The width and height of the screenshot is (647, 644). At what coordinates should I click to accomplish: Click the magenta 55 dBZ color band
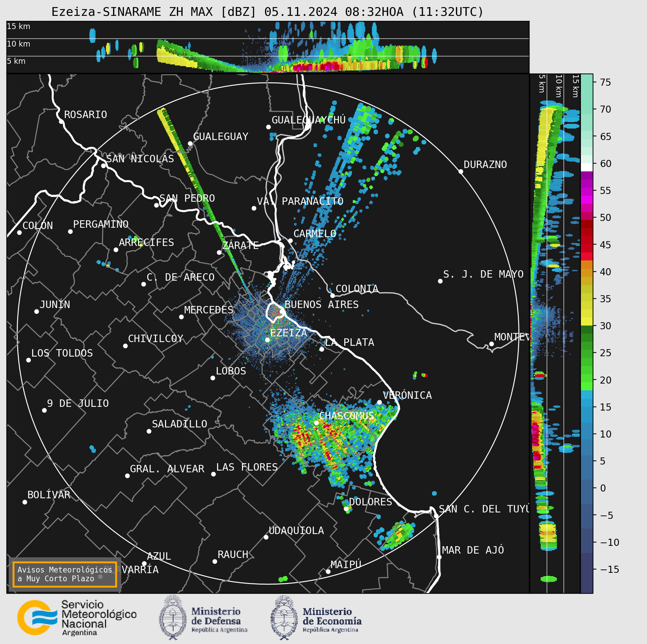[x=587, y=192]
